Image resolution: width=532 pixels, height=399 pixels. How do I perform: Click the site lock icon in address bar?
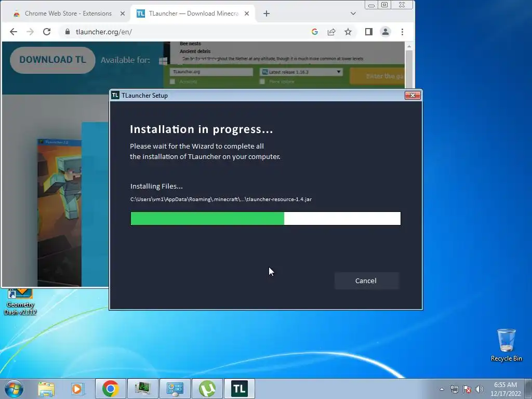point(68,32)
